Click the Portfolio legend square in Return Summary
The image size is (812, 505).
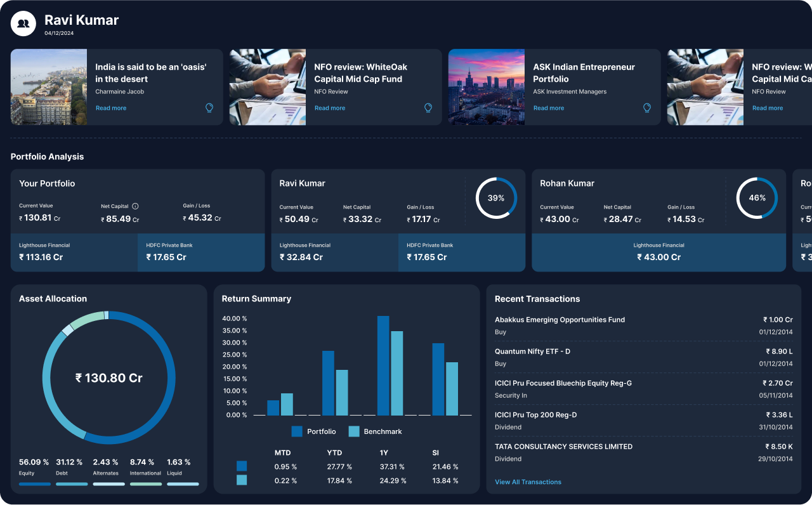297,431
